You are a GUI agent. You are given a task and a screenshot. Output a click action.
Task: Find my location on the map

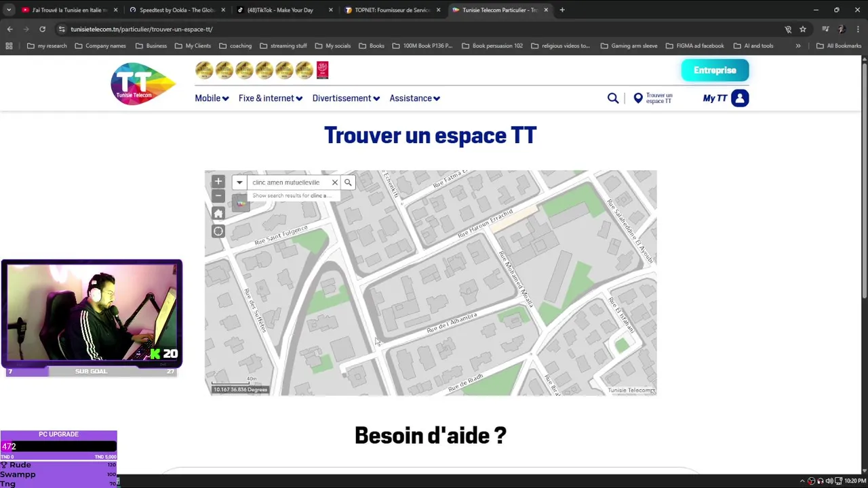coord(218,231)
